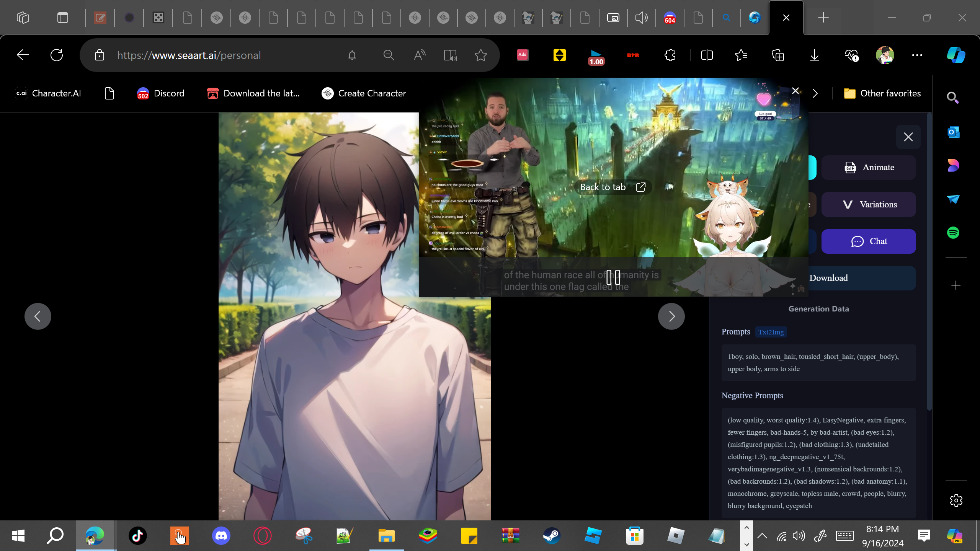Open the Downloads panel
This screenshot has width=980, height=551.
click(x=815, y=55)
